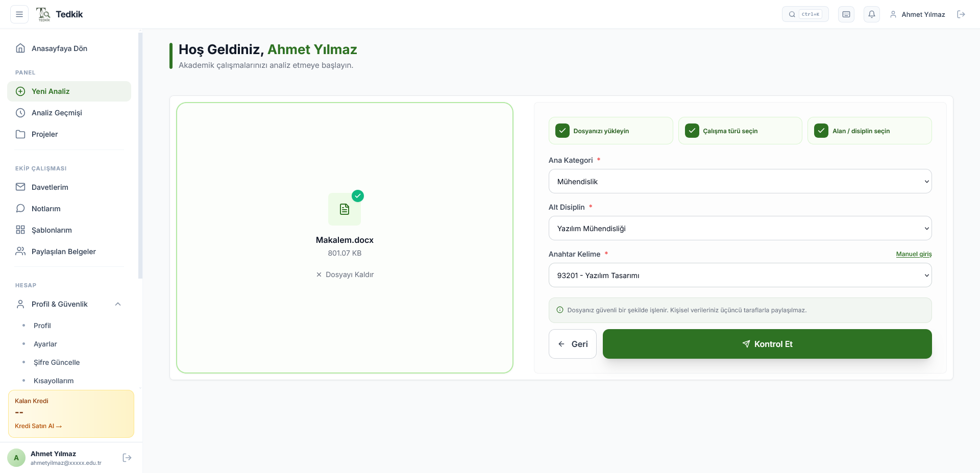Click the green upload success checkmark badge
This screenshot has width=980, height=473.
click(x=358, y=196)
